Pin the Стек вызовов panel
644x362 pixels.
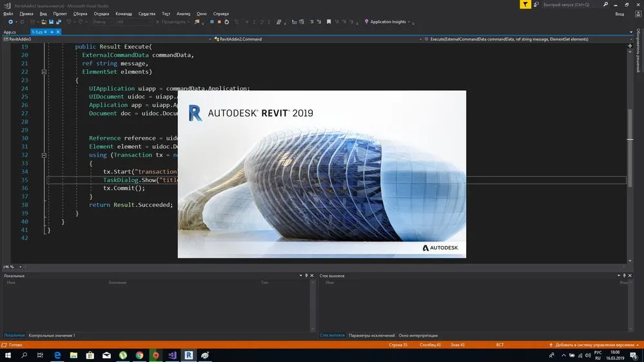pyautogui.click(x=624, y=276)
